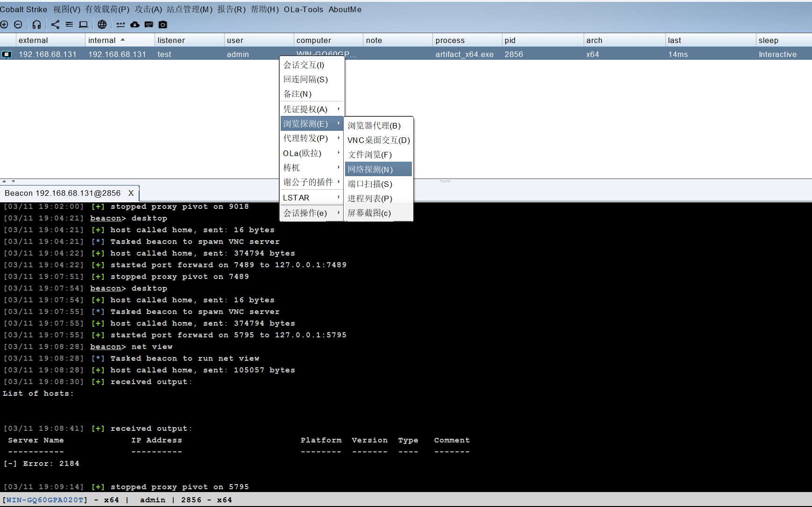Open downloaded files cloud icon
Viewport: 812px width, 507px height.
tap(135, 24)
